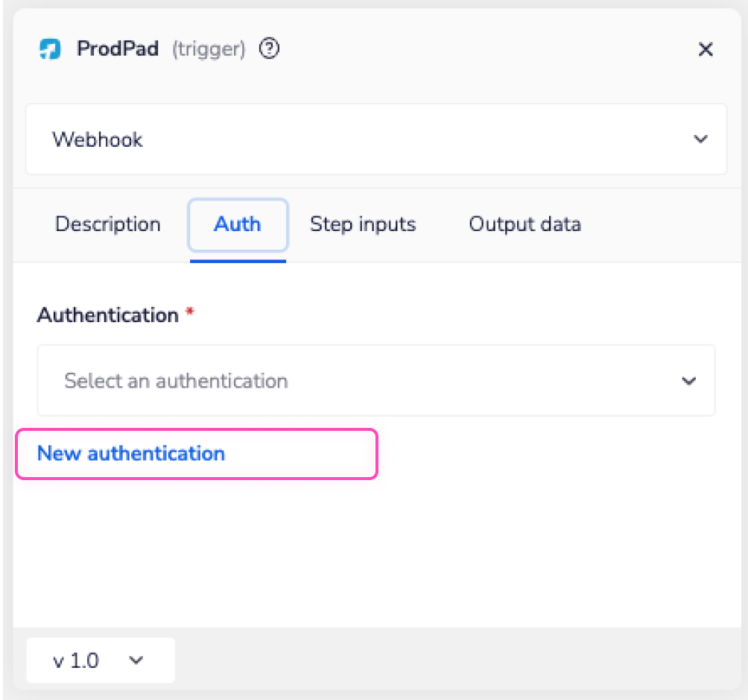Screen dimensions: 748x700
Task: Select the Auth tab
Action: coord(238,224)
